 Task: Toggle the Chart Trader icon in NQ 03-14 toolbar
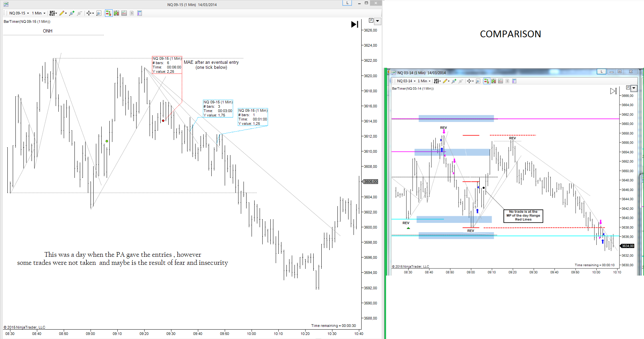coord(487,81)
